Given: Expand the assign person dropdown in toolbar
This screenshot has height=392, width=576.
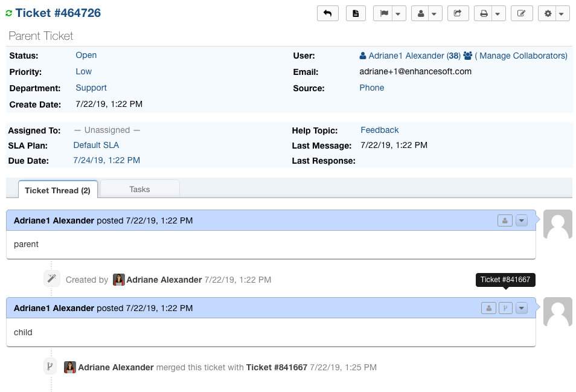Looking at the screenshot, I should (x=427, y=13).
